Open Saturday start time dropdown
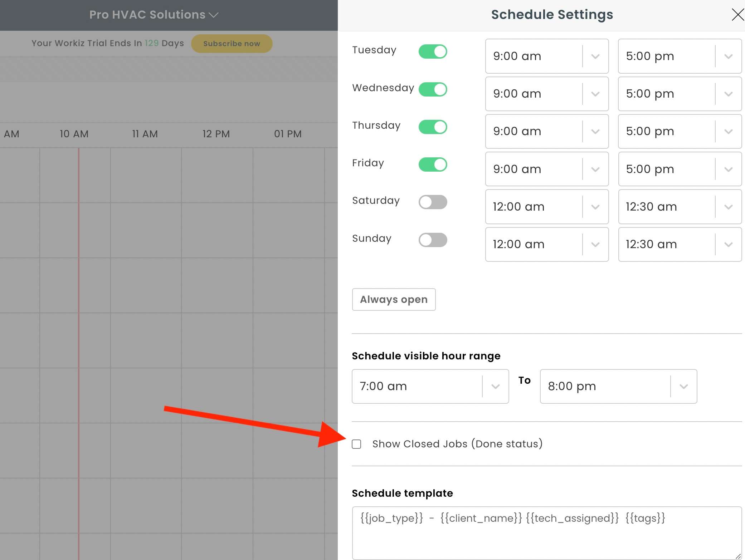 547,207
